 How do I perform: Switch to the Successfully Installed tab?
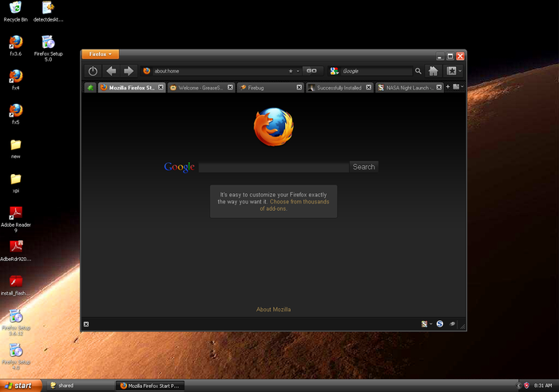pos(339,88)
